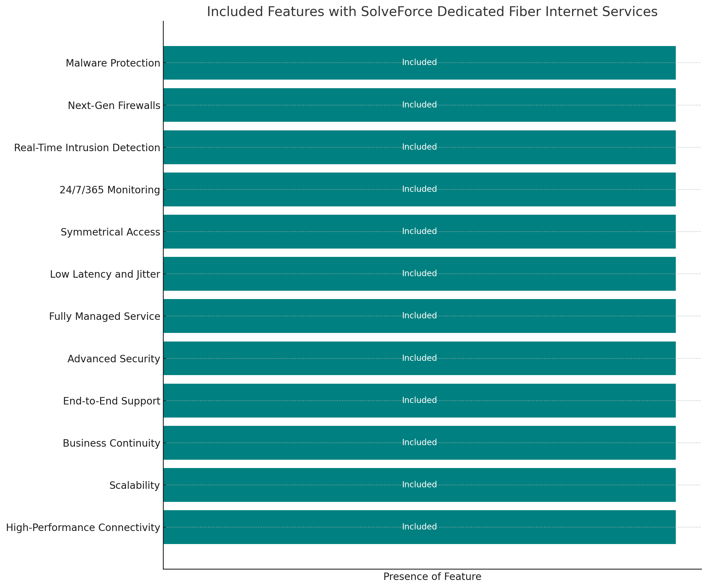Click 'Included' text on Next-Gen Firewalls bar
The width and height of the screenshot is (707, 588).
click(x=420, y=105)
